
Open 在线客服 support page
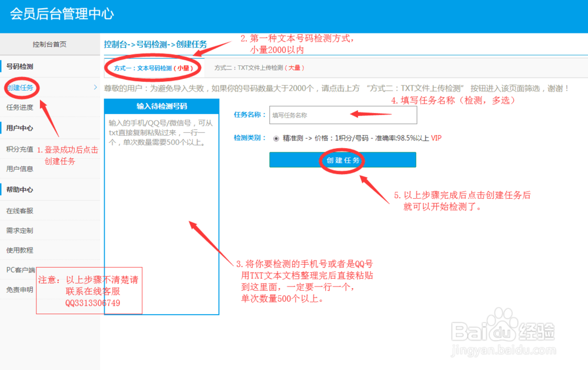[x=21, y=210]
